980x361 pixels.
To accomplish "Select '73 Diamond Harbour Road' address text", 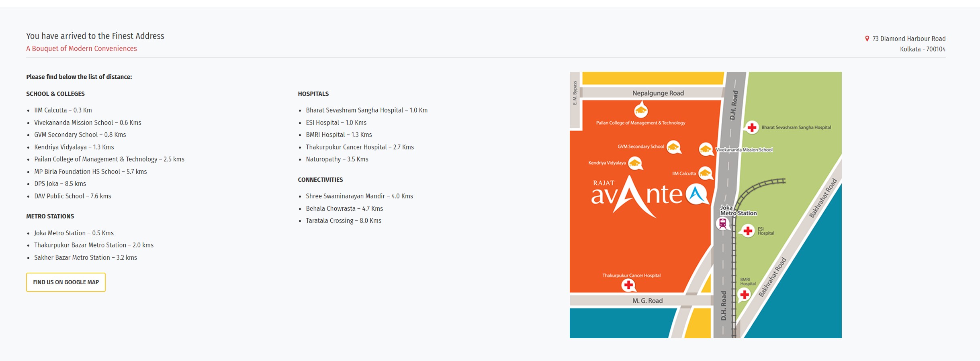I will pos(909,39).
